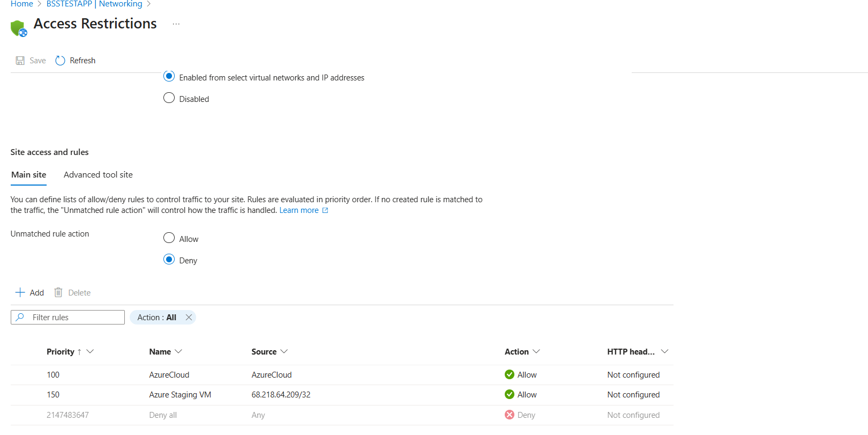This screenshot has height=435, width=868.
Task: Click the Access Restrictions shield icon
Action: 19,28
